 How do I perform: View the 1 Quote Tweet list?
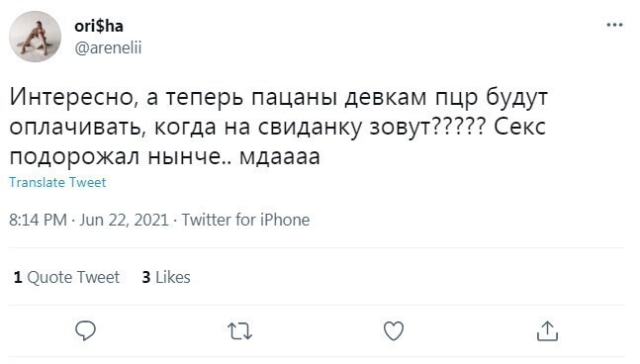point(66,278)
